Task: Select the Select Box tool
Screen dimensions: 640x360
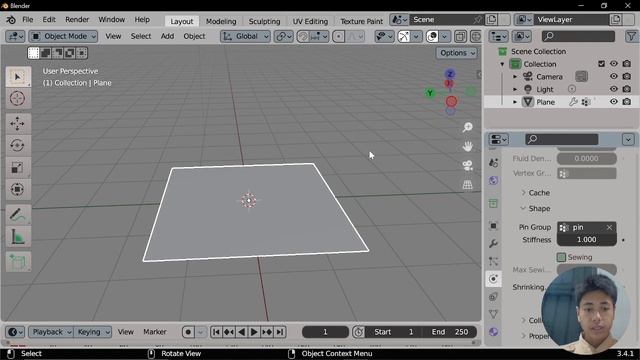Action: pos(18,77)
